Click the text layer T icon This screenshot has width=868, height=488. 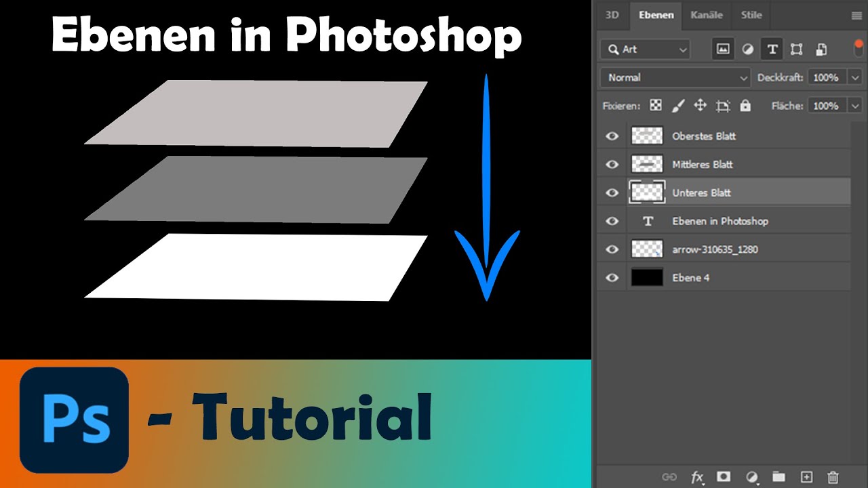pos(648,222)
